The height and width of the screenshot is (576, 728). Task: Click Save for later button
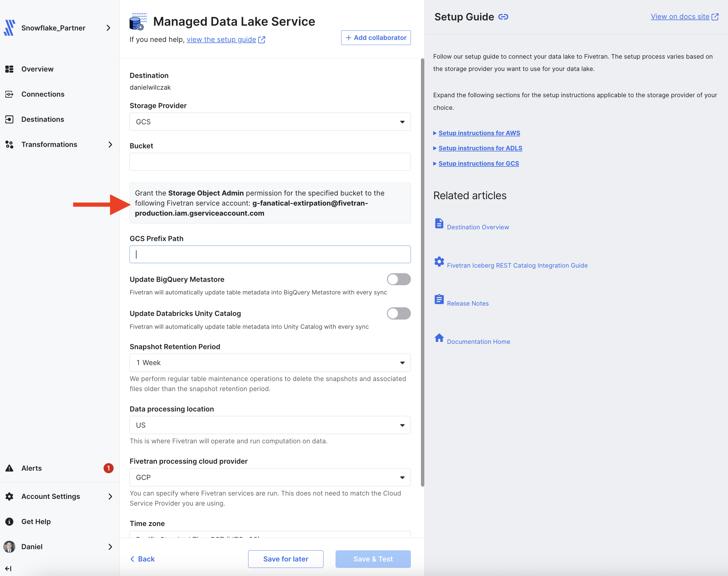286,559
